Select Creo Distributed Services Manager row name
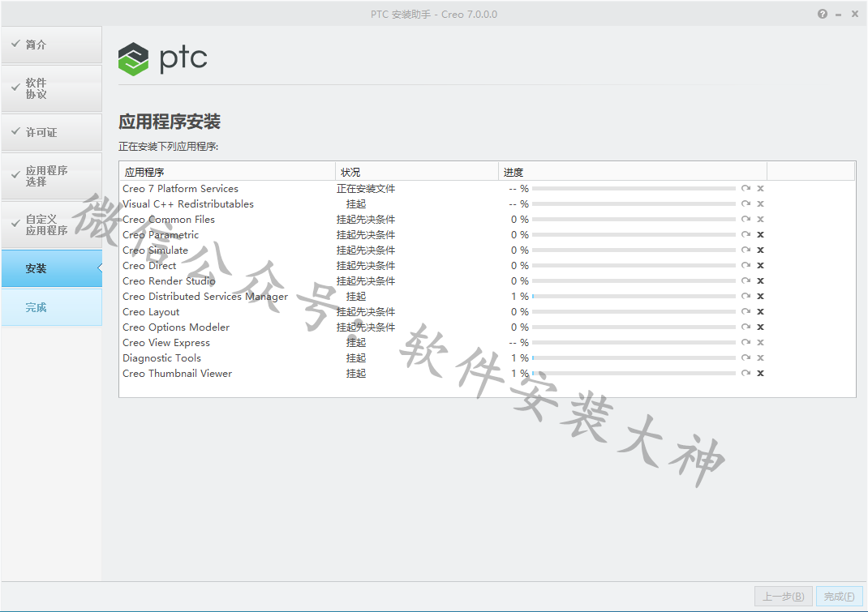Image resolution: width=868 pixels, height=612 pixels. (x=205, y=297)
